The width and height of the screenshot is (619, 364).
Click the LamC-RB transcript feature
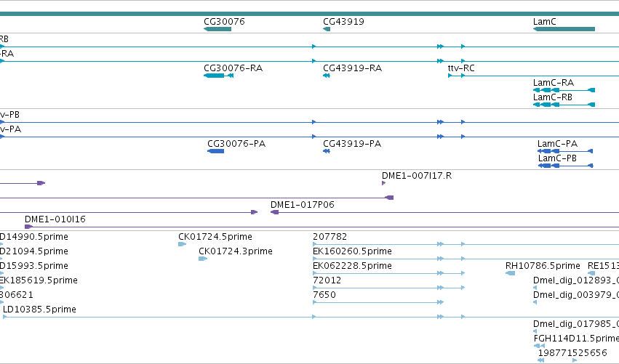click(564, 105)
